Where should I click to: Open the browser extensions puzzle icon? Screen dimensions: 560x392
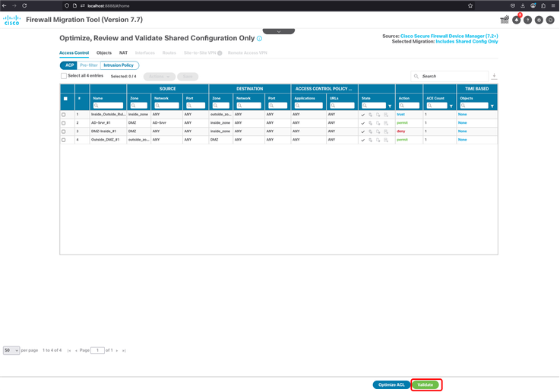click(x=543, y=6)
